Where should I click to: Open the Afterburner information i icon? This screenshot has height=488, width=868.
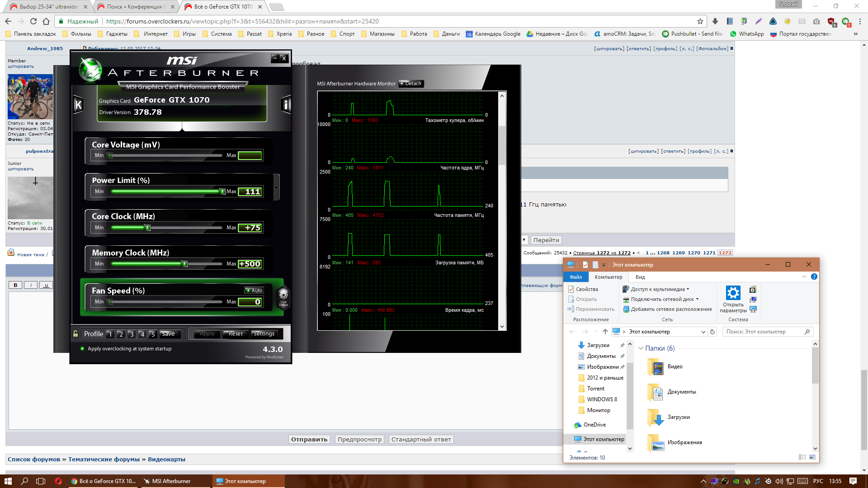click(x=286, y=105)
